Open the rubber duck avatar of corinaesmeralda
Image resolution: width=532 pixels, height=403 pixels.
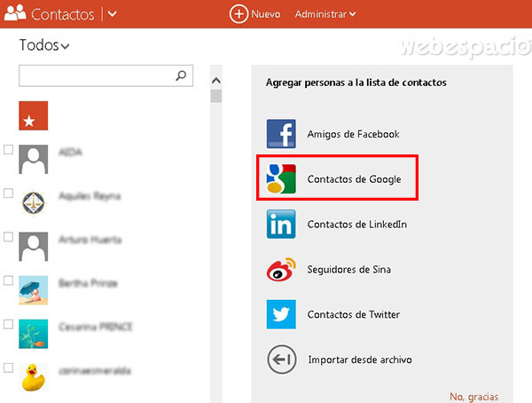[x=34, y=377]
